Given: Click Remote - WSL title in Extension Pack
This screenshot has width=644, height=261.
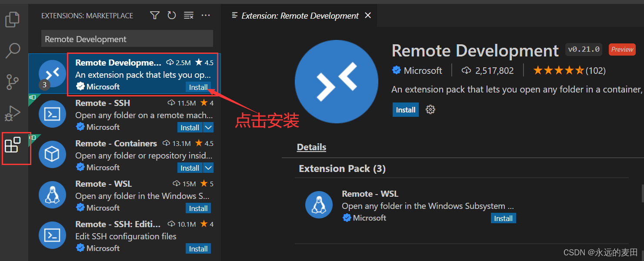Looking at the screenshot, I should click(370, 194).
